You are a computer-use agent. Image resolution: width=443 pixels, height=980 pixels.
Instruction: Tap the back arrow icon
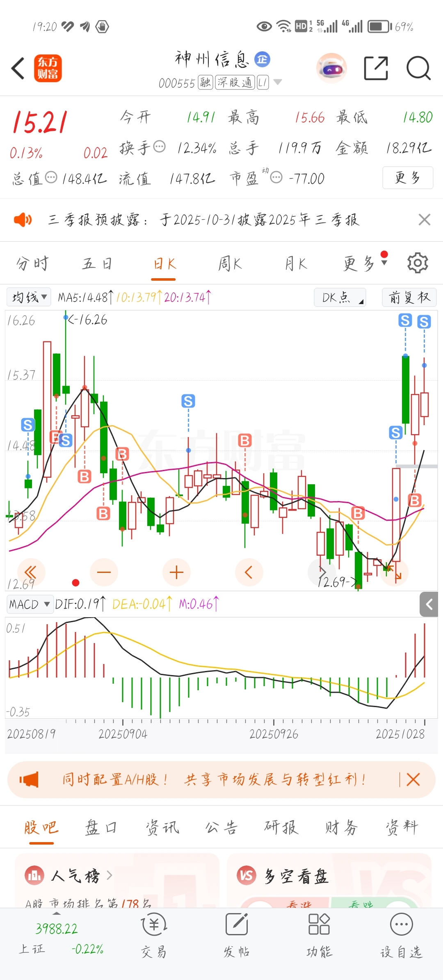pyautogui.click(x=18, y=68)
